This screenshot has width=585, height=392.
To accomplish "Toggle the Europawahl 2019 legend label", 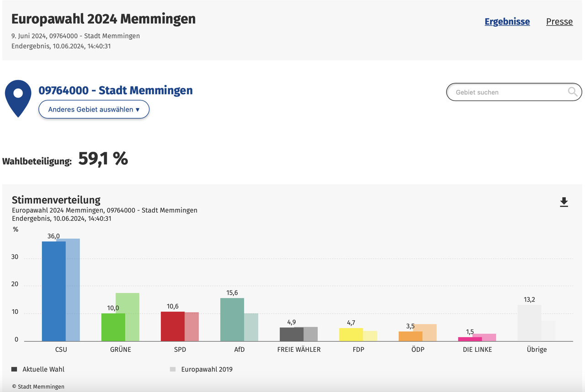I will tap(207, 369).
